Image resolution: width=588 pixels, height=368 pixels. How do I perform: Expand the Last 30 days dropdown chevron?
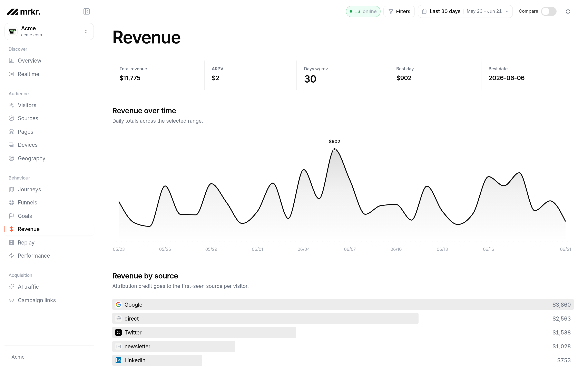pos(507,11)
